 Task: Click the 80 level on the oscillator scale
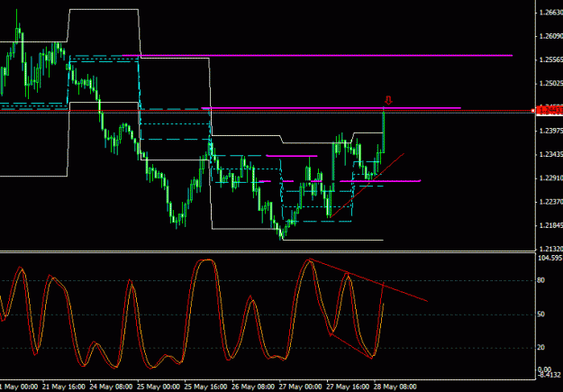541,280
